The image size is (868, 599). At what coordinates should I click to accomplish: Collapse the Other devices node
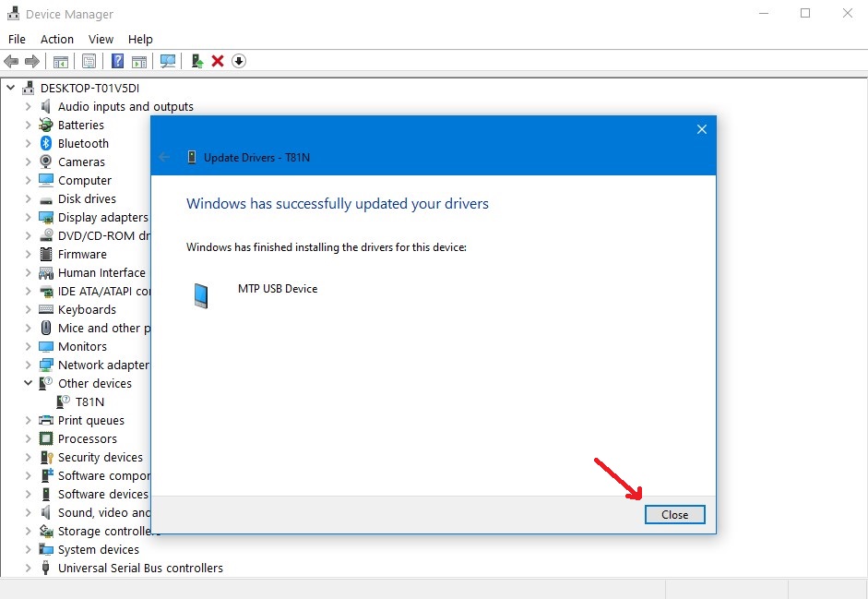(29, 383)
